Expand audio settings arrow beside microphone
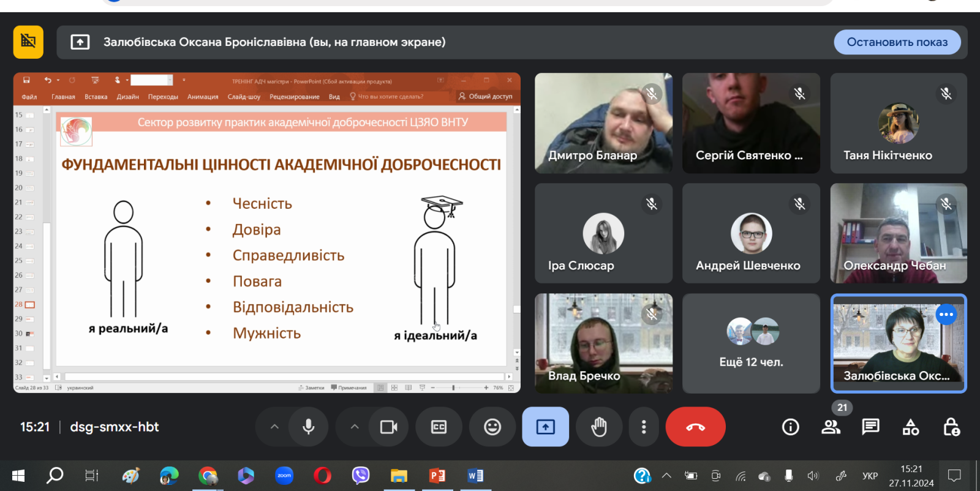 point(274,427)
